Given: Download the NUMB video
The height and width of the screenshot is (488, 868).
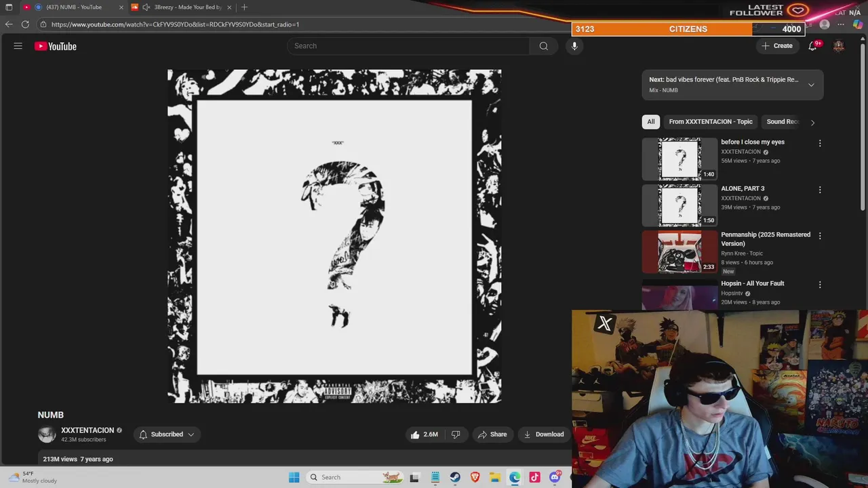Looking at the screenshot, I should tap(544, 434).
